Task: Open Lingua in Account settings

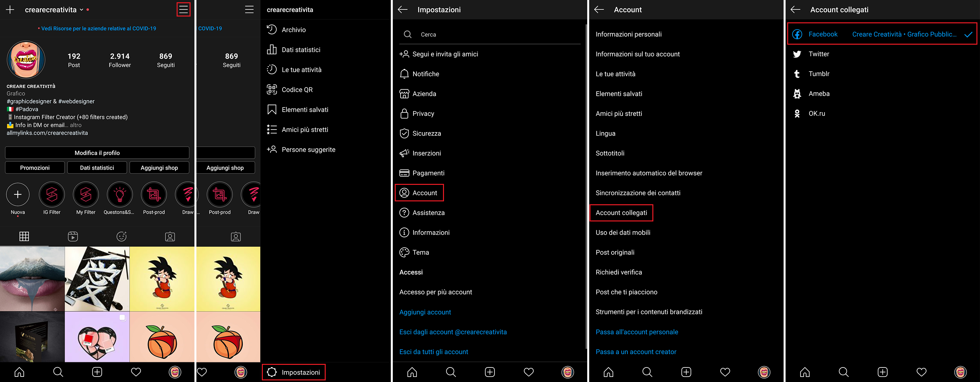Action: [605, 133]
